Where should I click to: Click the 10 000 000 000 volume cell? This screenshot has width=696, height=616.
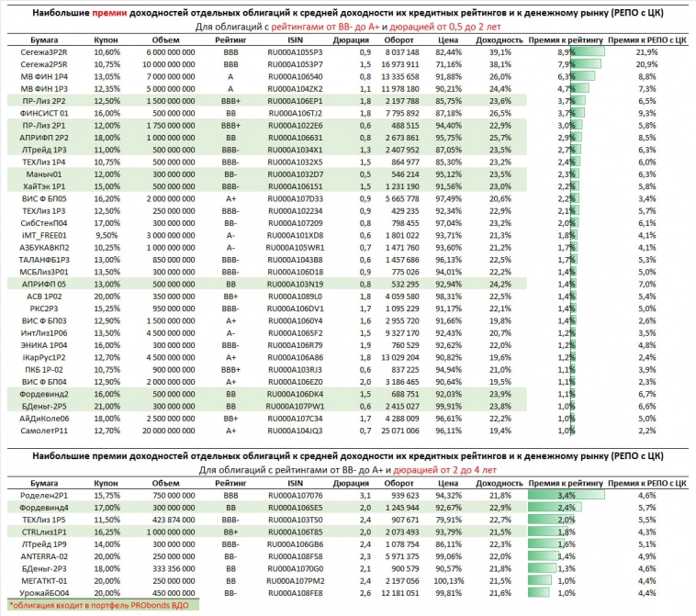(168, 66)
